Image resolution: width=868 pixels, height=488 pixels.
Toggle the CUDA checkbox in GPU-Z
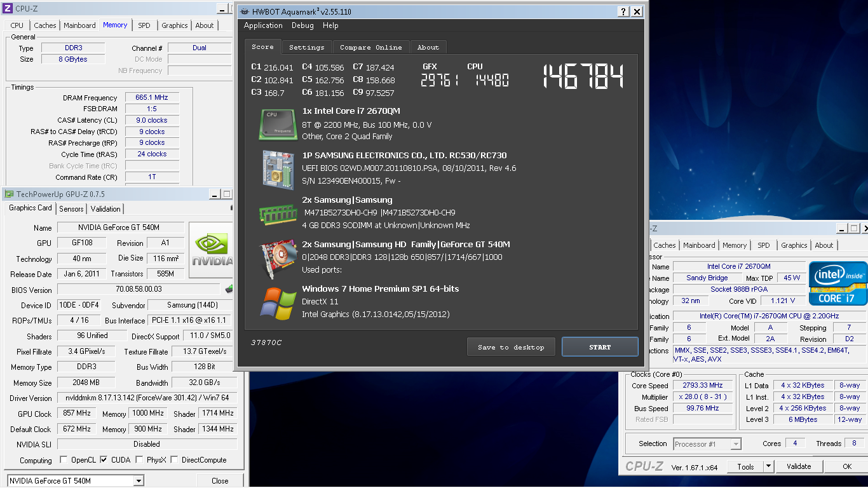104,460
